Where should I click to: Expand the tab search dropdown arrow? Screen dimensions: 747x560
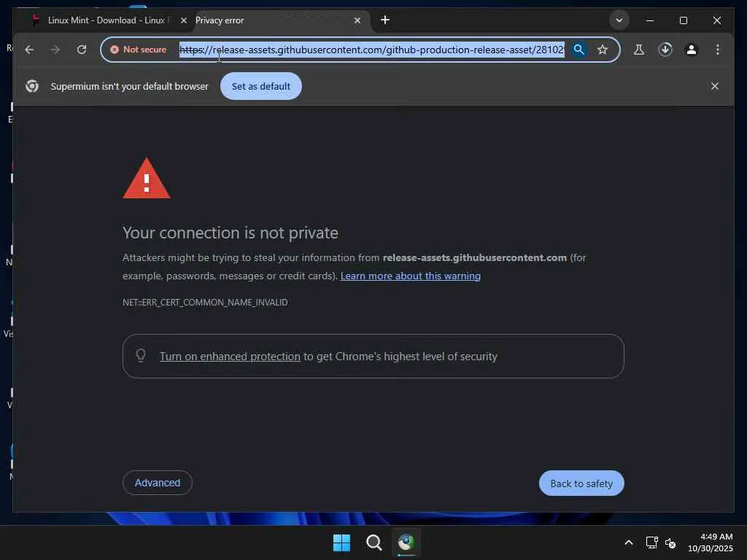click(x=619, y=20)
